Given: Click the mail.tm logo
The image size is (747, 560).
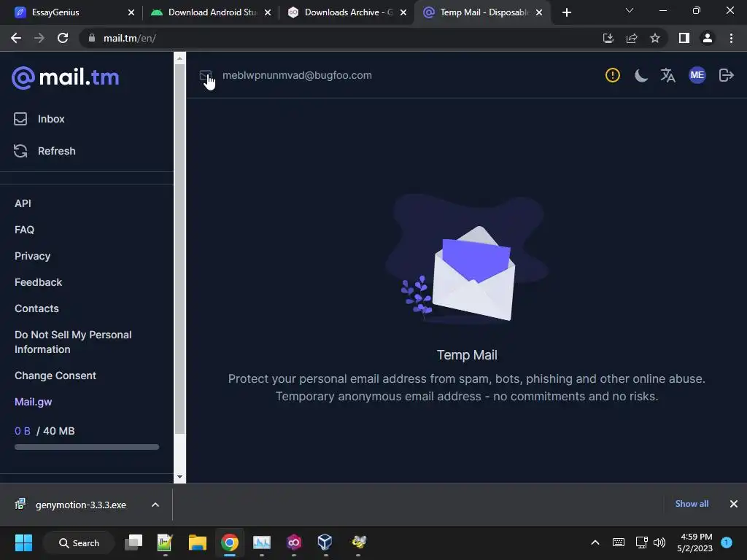Looking at the screenshot, I should pos(65,77).
